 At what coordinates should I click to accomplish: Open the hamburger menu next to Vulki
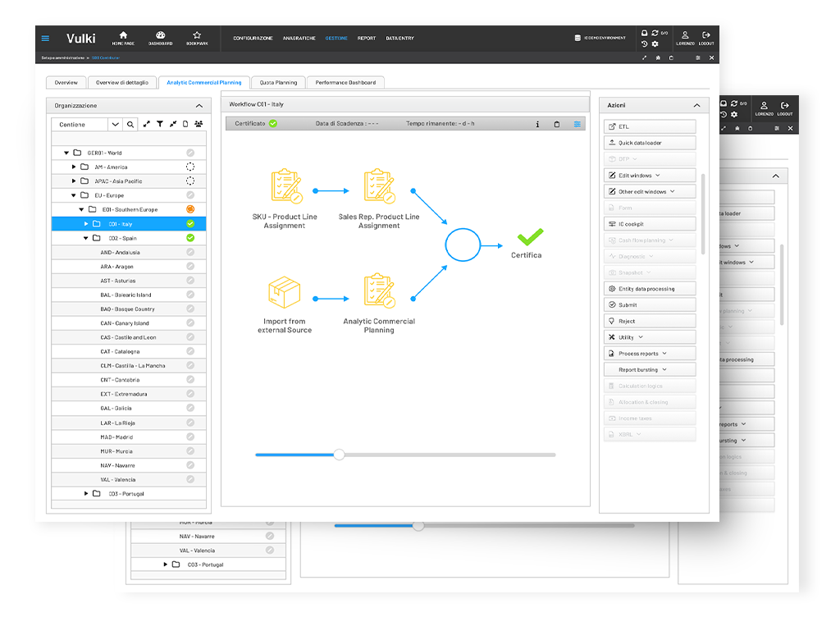(45, 39)
